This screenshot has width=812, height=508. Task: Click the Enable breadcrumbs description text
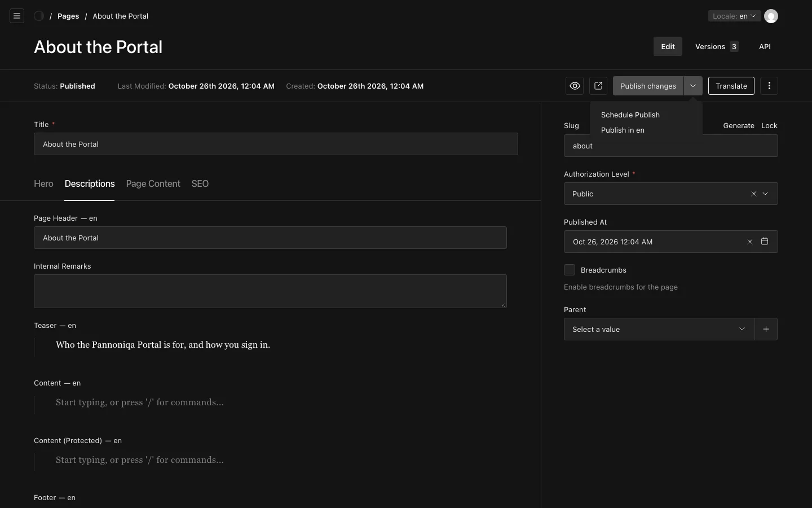[x=621, y=287]
